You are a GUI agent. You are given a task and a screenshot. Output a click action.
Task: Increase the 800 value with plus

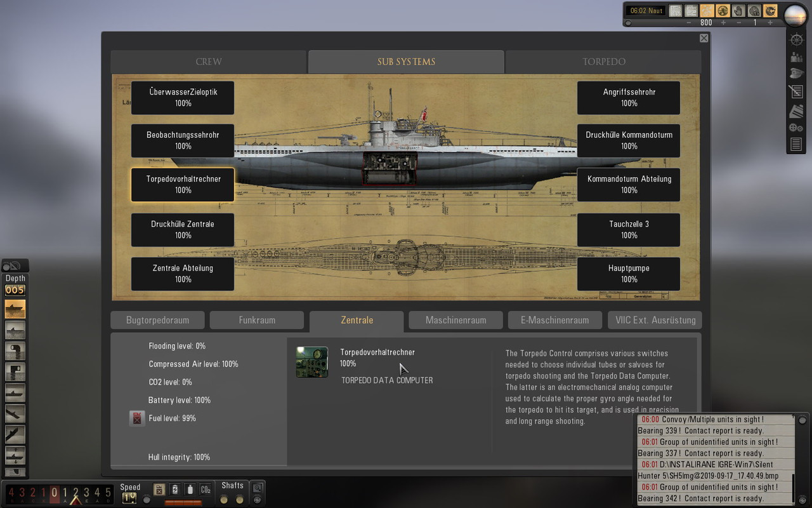723,23
